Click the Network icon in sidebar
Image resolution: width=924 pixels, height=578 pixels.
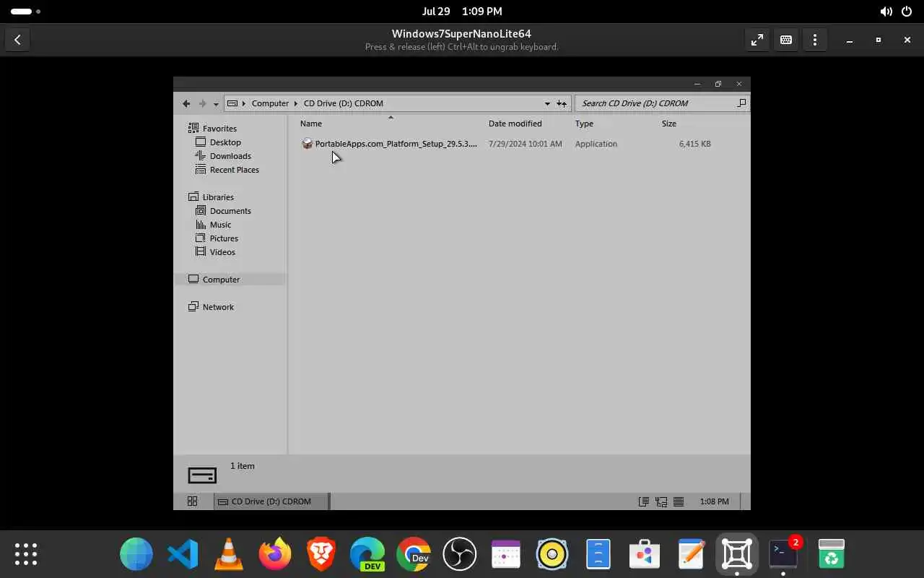pos(193,306)
